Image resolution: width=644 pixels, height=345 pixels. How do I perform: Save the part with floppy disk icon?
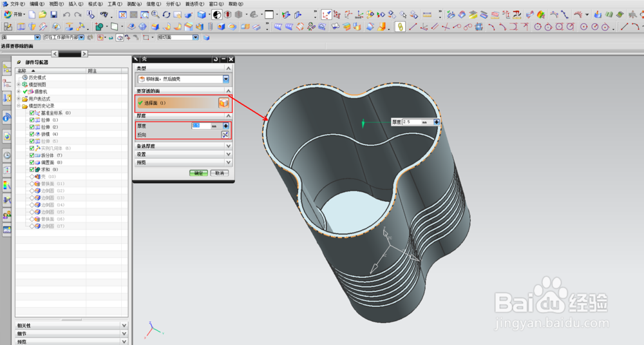click(54, 15)
